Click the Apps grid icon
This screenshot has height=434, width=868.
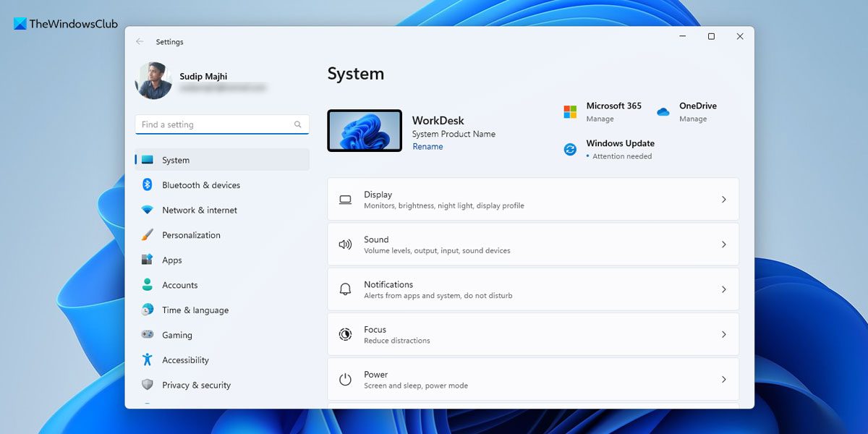pos(148,260)
